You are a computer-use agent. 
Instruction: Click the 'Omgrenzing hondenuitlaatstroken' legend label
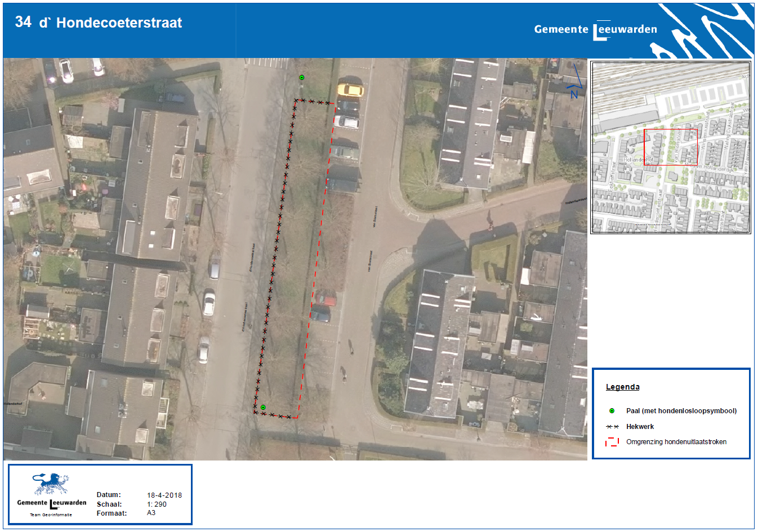tap(676, 442)
